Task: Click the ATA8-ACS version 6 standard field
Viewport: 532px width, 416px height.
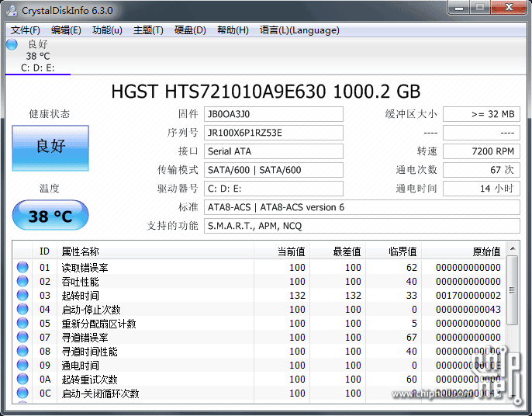Action: click(361, 207)
